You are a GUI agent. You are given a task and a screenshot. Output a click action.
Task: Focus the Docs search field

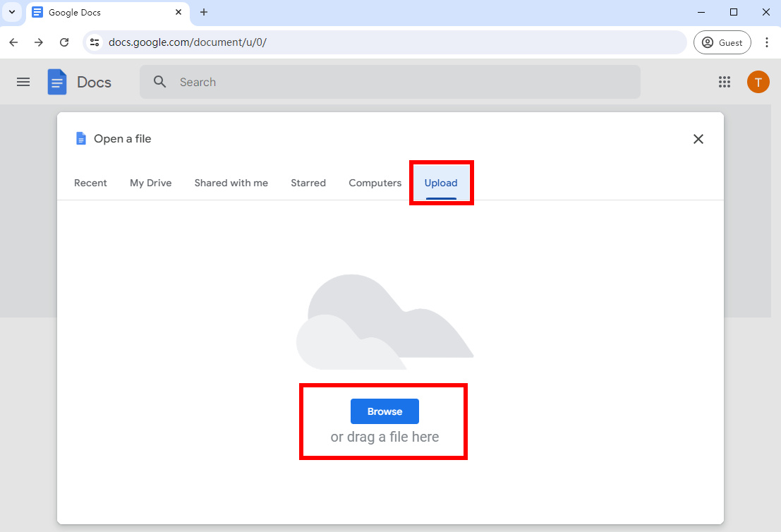(x=390, y=82)
